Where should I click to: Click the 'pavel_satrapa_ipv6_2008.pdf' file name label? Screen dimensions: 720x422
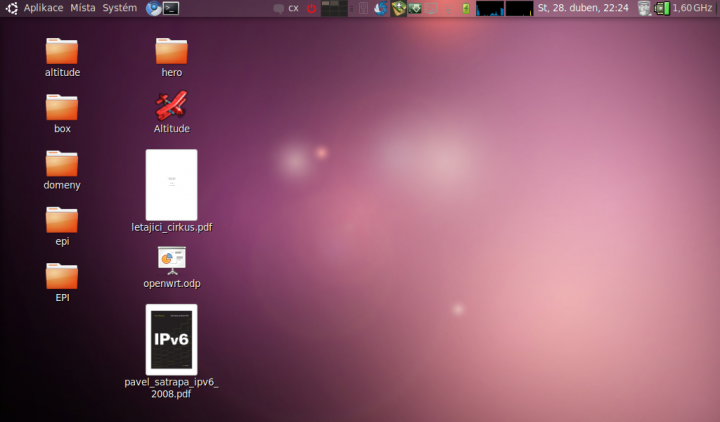171,388
